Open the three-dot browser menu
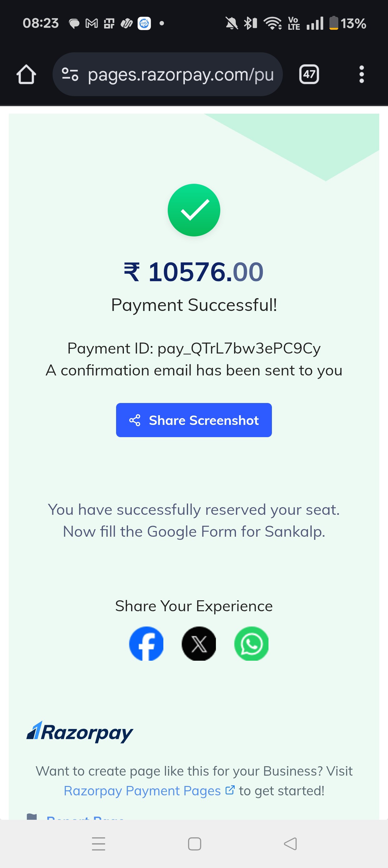The height and width of the screenshot is (868, 388). point(361,74)
